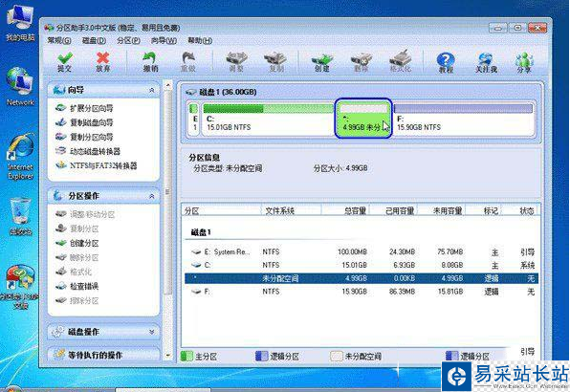This screenshot has width=570, height=392.
Task: Click the 创建 (create) partition toolbar icon
Action: [322, 61]
